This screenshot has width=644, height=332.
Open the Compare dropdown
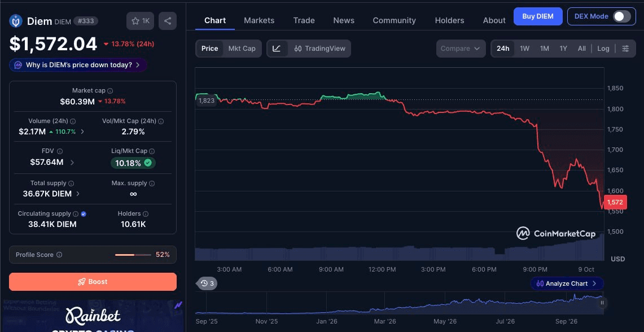tap(461, 49)
